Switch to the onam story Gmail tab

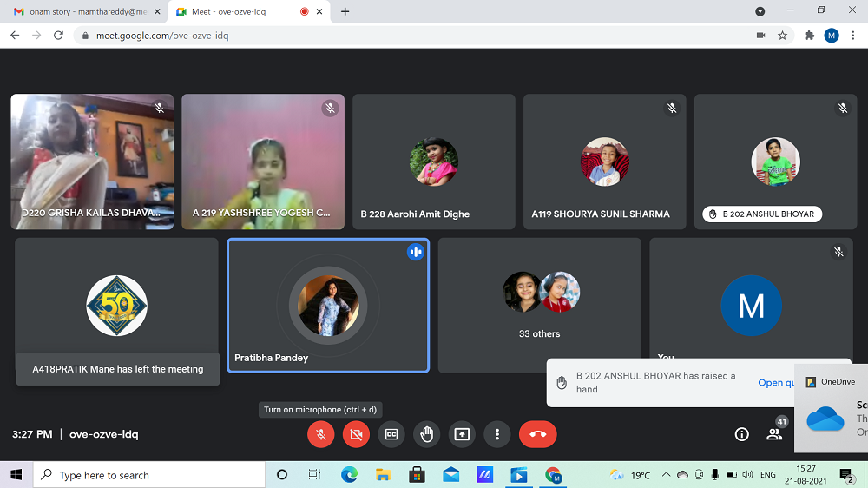point(82,11)
